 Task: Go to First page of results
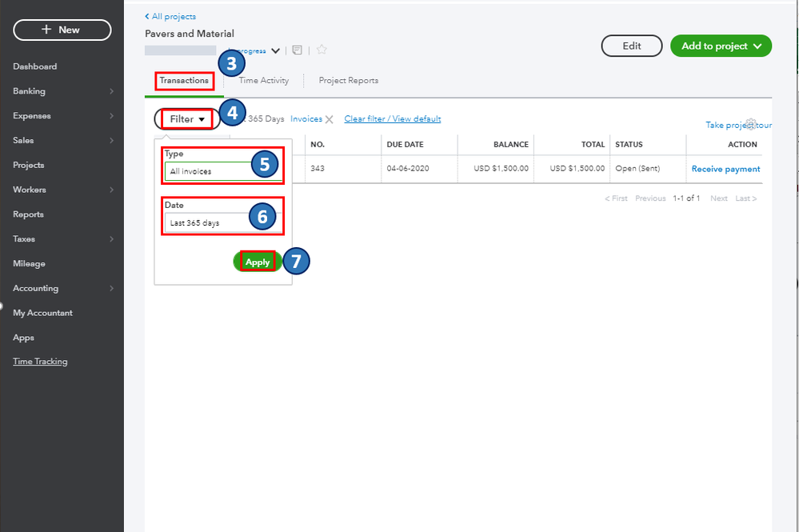click(616, 198)
